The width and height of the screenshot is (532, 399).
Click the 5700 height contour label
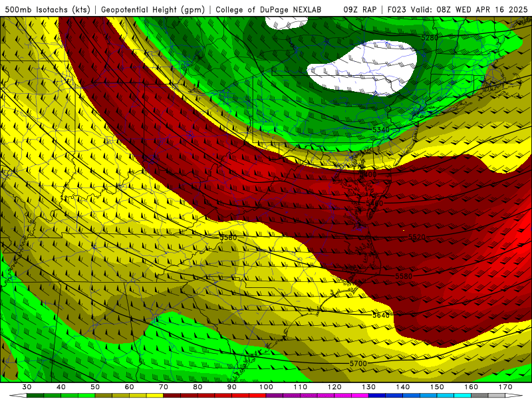pyautogui.click(x=358, y=363)
